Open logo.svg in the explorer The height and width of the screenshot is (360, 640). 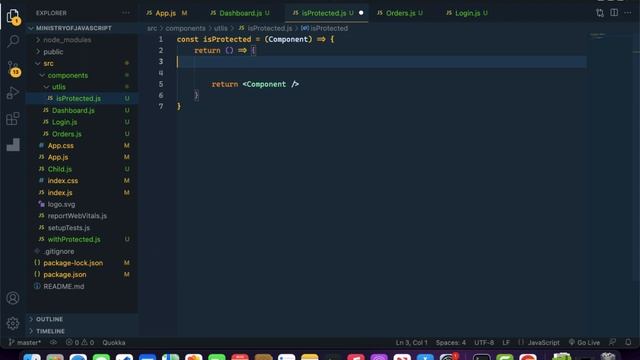[x=61, y=204]
